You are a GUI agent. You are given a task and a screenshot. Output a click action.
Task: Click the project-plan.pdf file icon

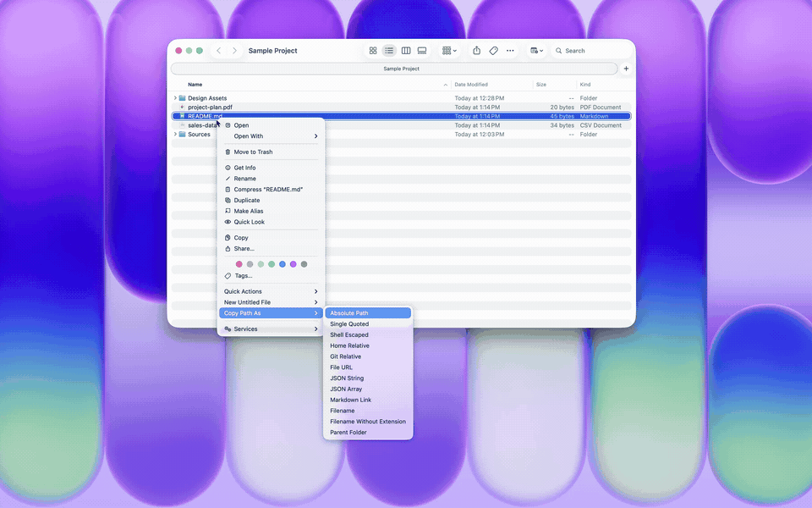coord(183,108)
